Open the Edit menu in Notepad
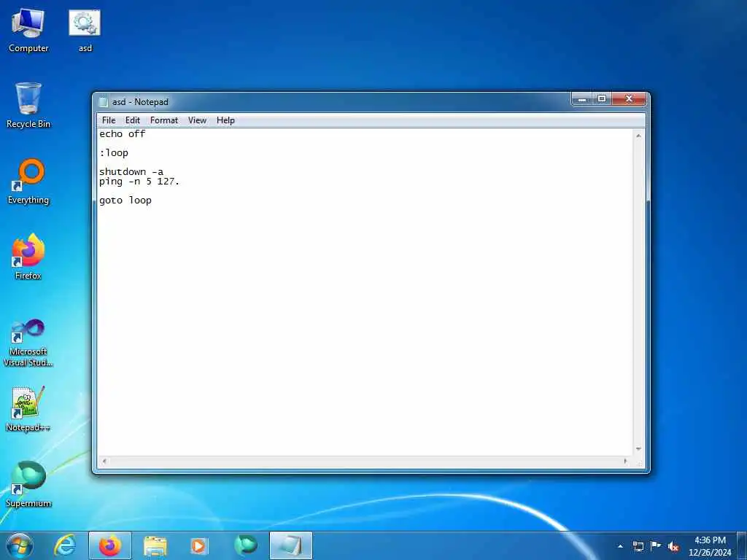This screenshot has width=747, height=560. click(x=133, y=120)
